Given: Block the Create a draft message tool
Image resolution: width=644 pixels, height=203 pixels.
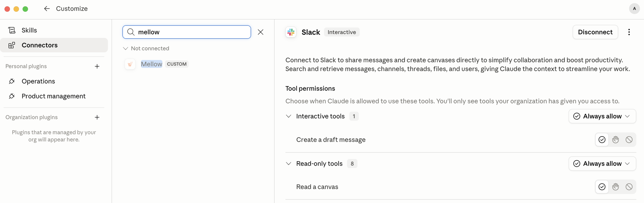Looking at the screenshot, I should pos(629,140).
